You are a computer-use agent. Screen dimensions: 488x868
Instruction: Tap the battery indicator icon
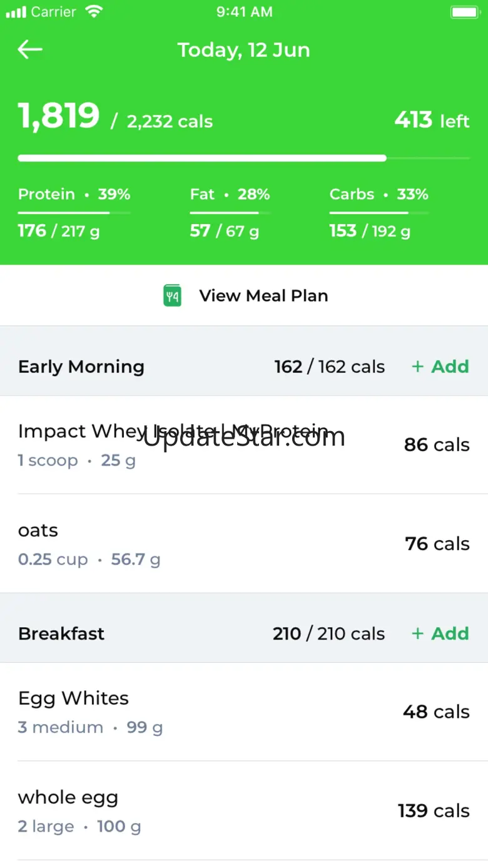464,12
